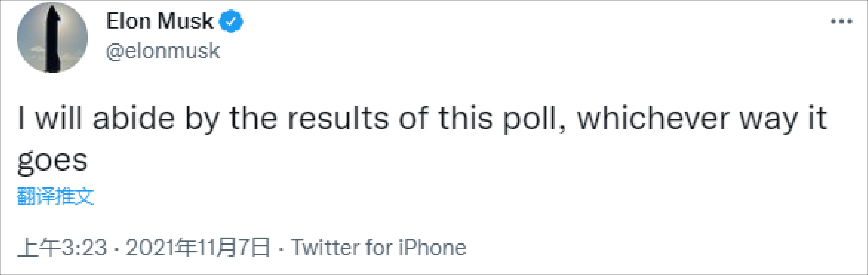868x275 pixels.
Task: Click the blue verified checkmark badge
Action: coord(231,21)
